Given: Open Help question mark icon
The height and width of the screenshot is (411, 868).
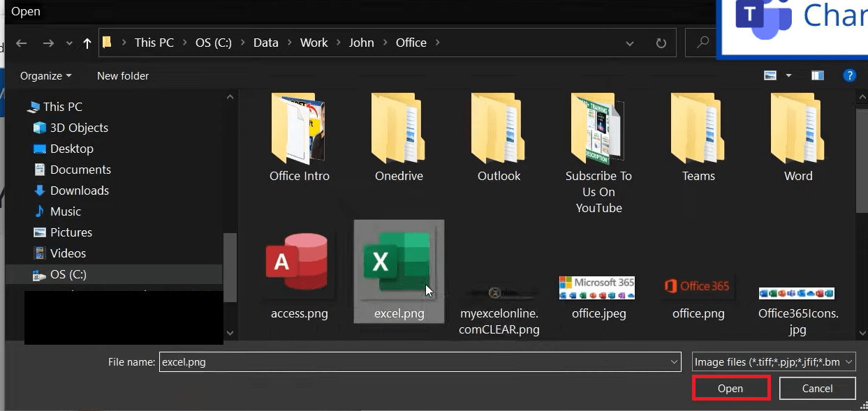Looking at the screenshot, I should (850, 75).
